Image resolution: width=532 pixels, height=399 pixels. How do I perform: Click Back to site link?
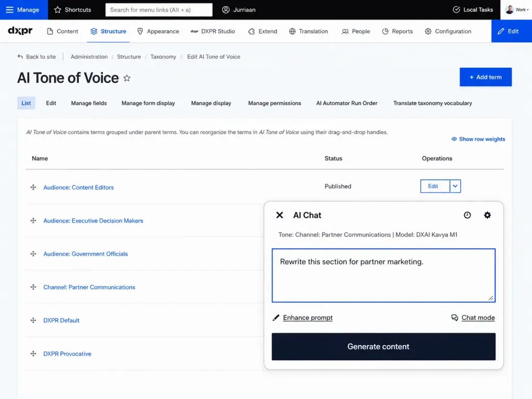coord(37,57)
